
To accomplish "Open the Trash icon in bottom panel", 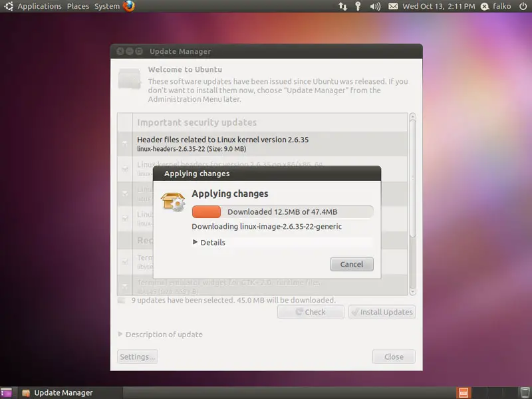I will pyautogui.click(x=525, y=392).
